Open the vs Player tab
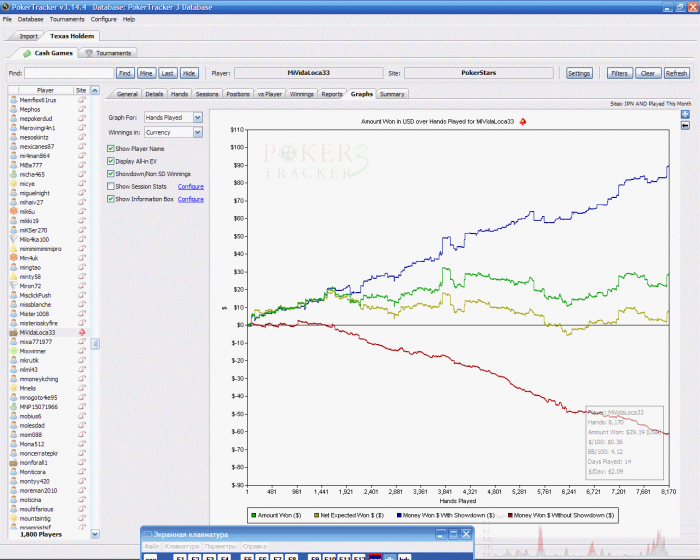This screenshot has width=700, height=560. tap(269, 94)
